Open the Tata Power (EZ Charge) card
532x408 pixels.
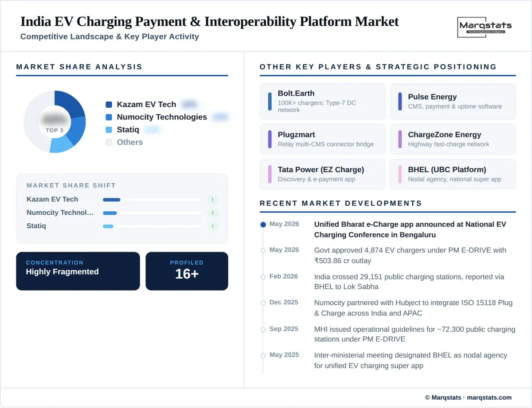tap(323, 174)
